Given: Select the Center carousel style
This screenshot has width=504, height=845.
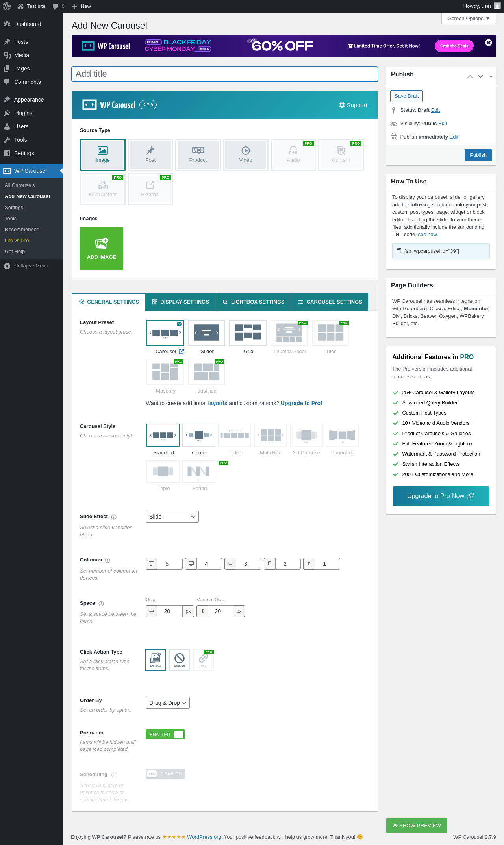Looking at the screenshot, I should tap(199, 435).
